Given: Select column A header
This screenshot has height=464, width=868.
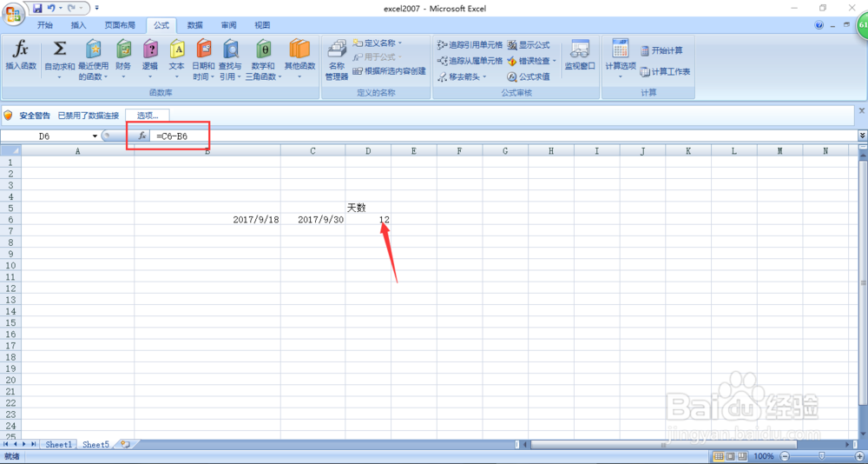Looking at the screenshot, I should [x=77, y=151].
